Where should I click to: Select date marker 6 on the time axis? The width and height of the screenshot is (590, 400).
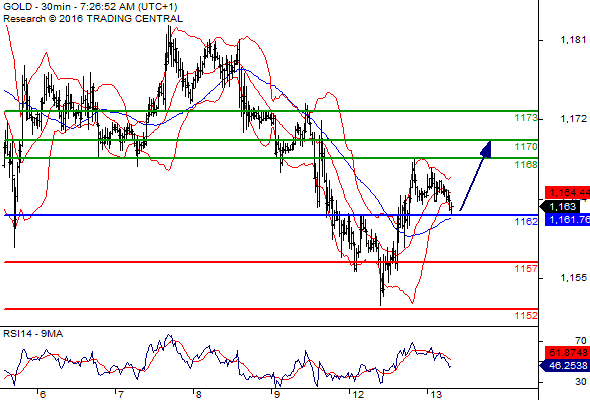pos(43,394)
